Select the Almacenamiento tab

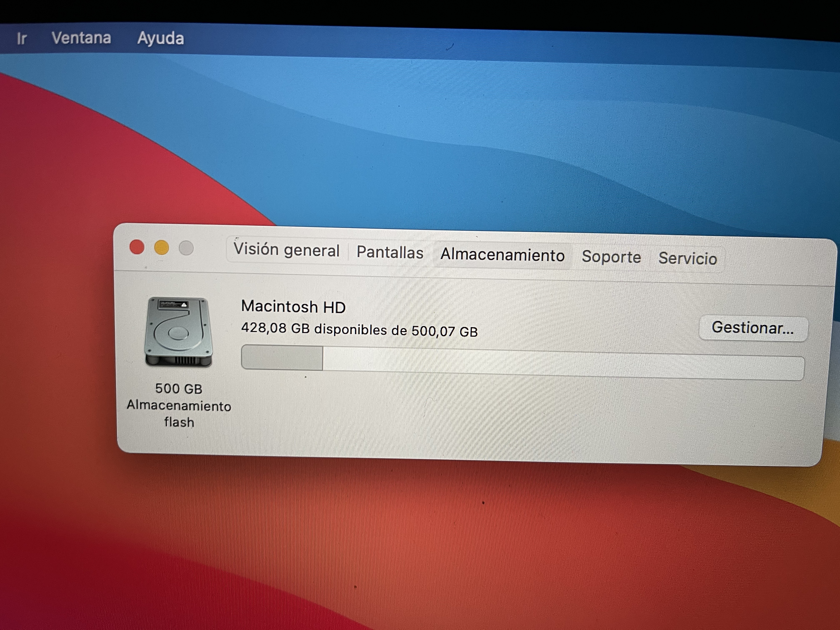[x=502, y=255]
